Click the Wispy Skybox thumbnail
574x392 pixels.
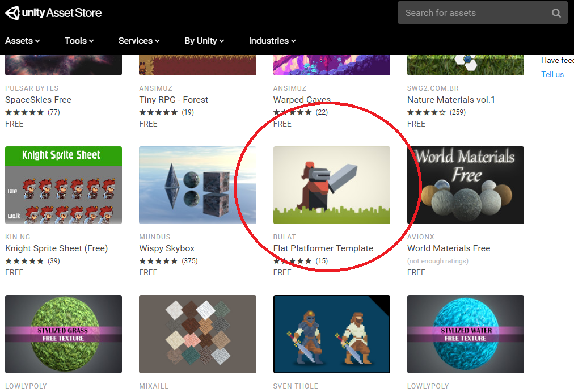[x=197, y=185]
